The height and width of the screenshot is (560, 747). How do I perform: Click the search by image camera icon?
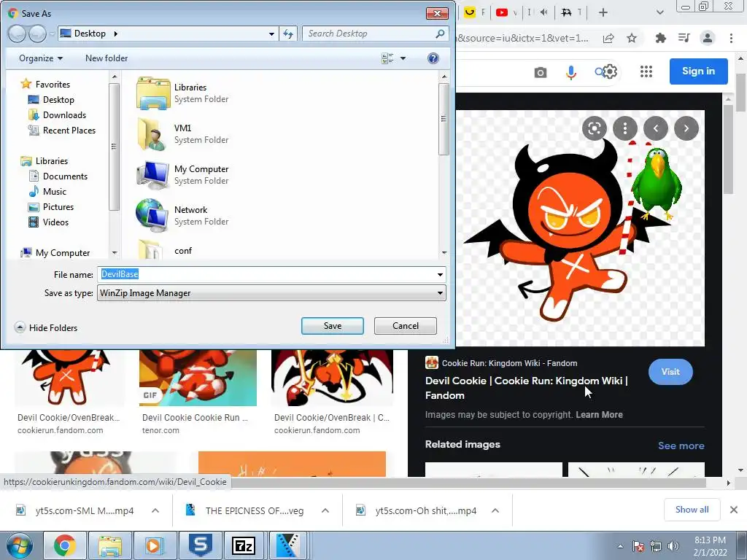pyautogui.click(x=541, y=72)
